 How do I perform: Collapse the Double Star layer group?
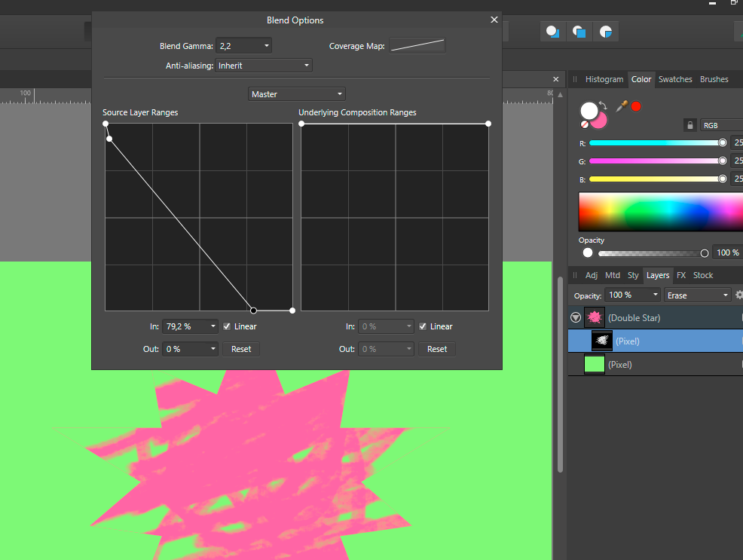click(576, 317)
